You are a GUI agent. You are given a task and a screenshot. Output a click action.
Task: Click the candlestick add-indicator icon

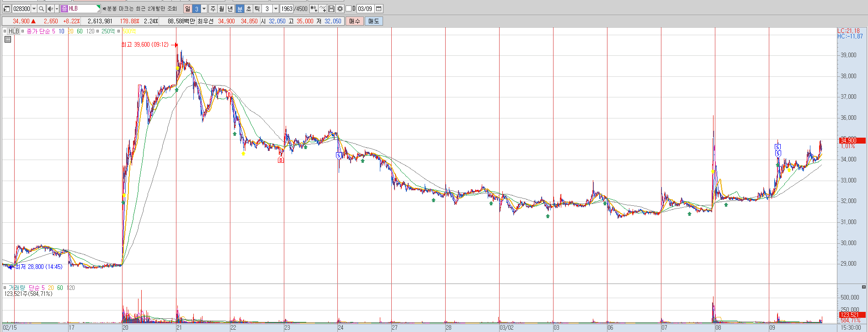tap(314, 9)
